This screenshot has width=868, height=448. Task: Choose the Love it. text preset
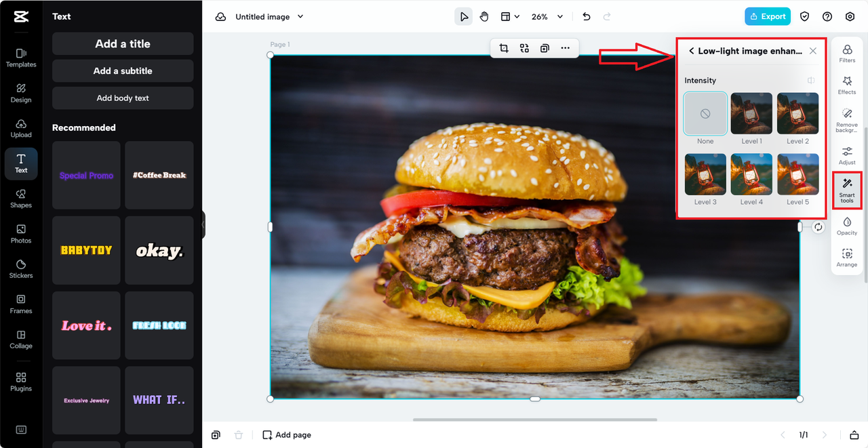tap(86, 325)
